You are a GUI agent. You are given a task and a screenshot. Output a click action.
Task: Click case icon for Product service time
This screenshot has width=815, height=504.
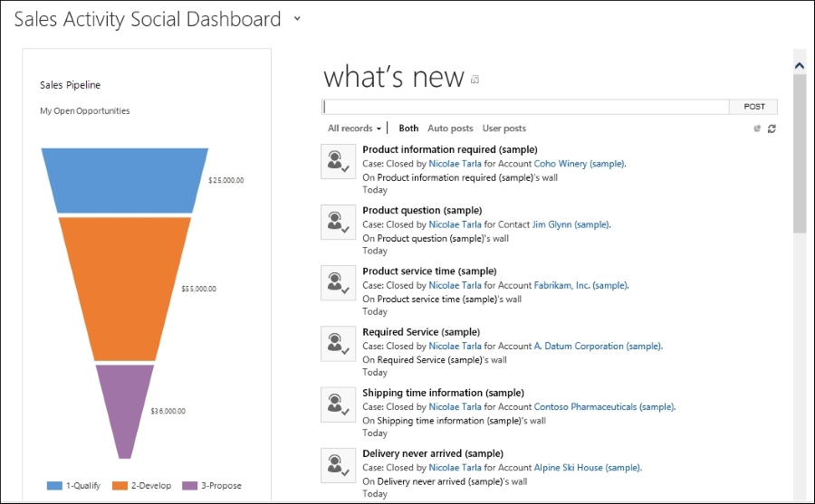(x=339, y=283)
